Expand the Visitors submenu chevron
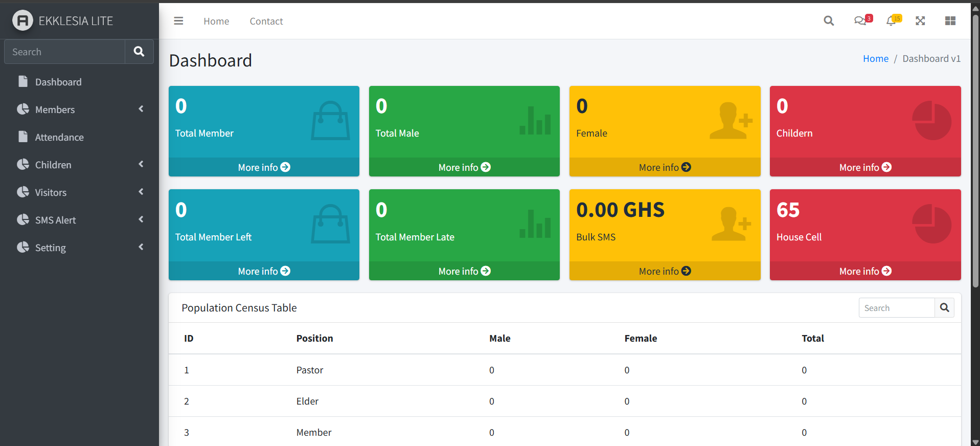The height and width of the screenshot is (446, 980). click(141, 192)
